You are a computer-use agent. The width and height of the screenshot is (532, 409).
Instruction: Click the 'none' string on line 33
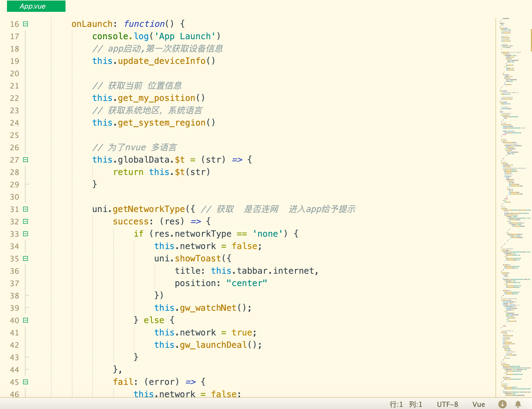268,234
